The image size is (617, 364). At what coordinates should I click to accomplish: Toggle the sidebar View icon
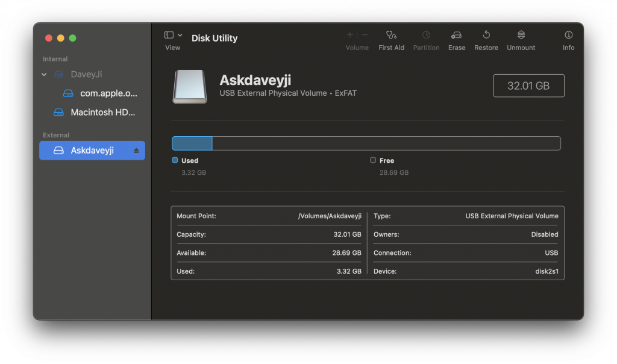[169, 35]
